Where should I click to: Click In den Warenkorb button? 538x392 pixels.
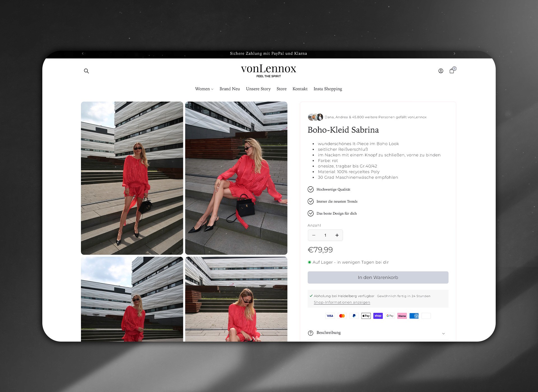coord(378,277)
